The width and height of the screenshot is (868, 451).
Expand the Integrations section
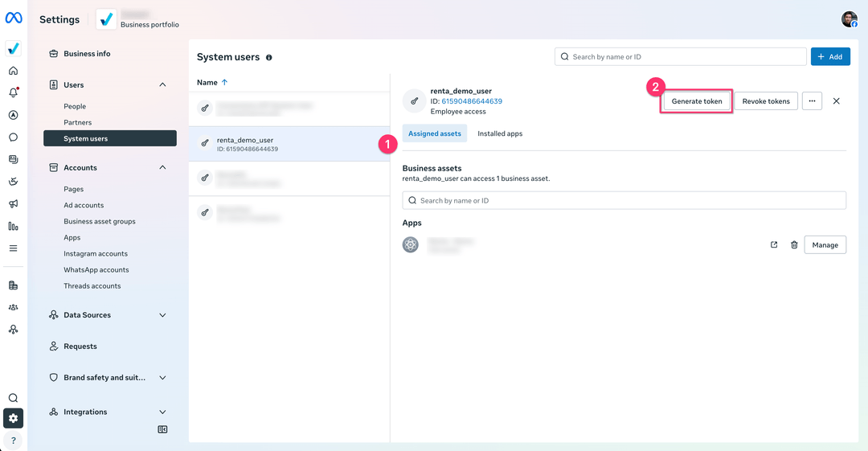point(162,412)
